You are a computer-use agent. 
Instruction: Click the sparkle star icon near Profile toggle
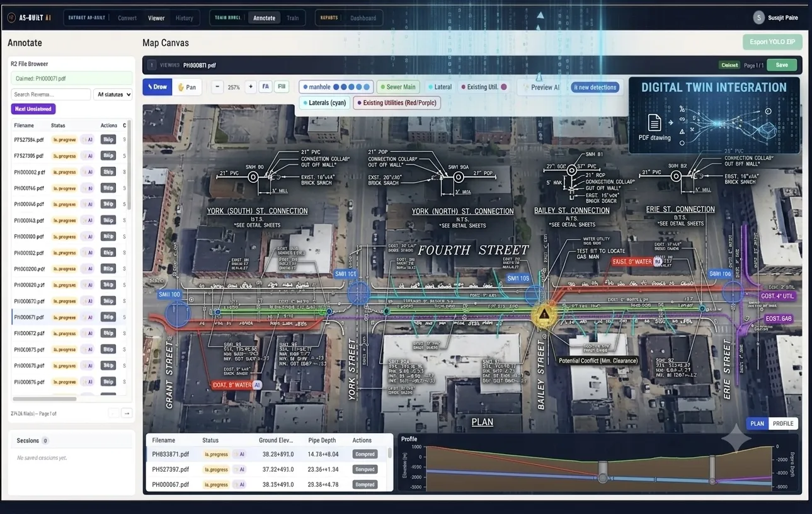tap(736, 440)
